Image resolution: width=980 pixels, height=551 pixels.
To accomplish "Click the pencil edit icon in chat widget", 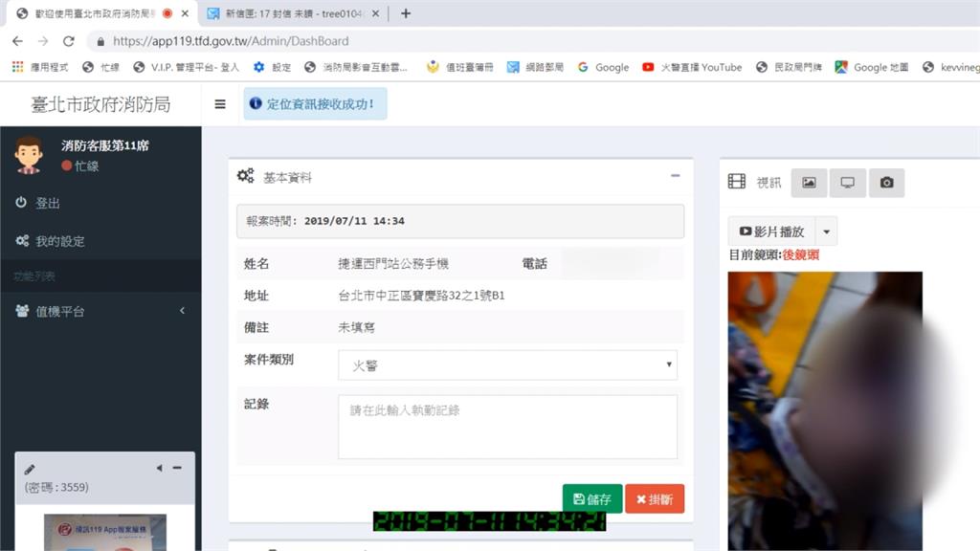I will point(30,469).
